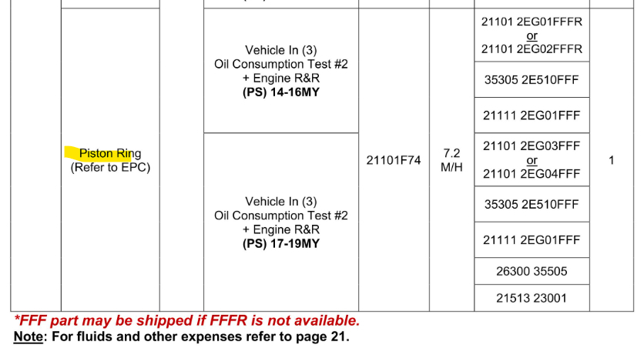Click part number 21101 2EG04FFF
644x358 pixels.
tap(532, 174)
